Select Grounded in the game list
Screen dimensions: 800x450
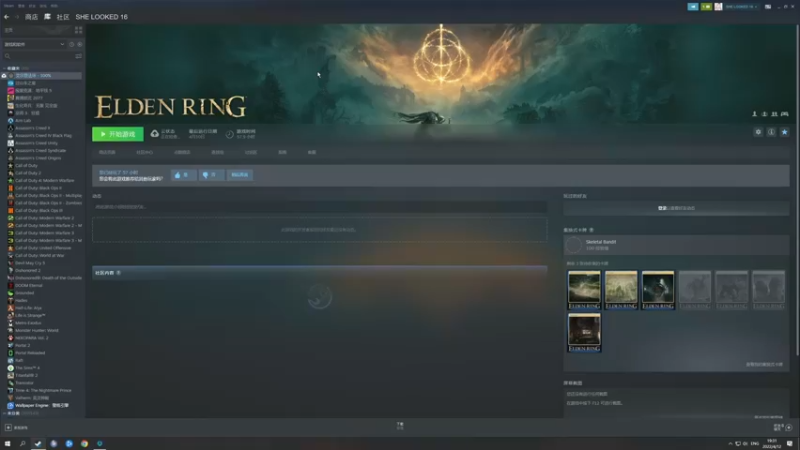pyautogui.click(x=24, y=293)
